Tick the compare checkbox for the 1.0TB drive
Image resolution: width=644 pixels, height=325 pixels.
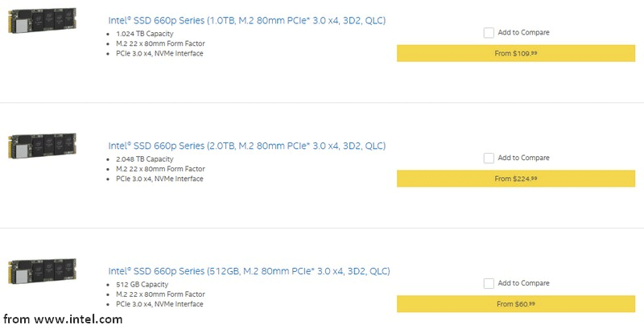pyautogui.click(x=489, y=33)
